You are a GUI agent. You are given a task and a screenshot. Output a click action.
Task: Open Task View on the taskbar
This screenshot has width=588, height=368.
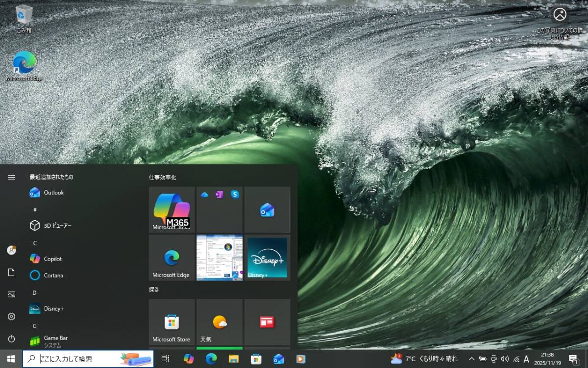(x=166, y=359)
